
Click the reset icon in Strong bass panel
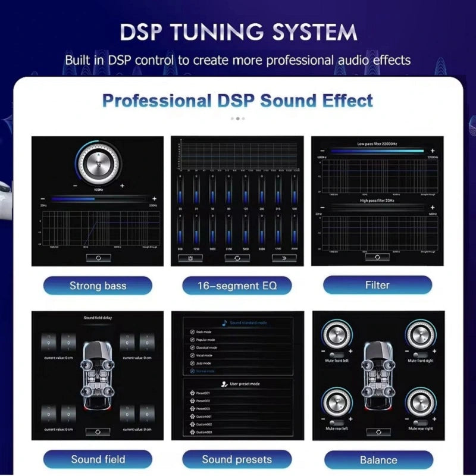[x=98, y=258]
